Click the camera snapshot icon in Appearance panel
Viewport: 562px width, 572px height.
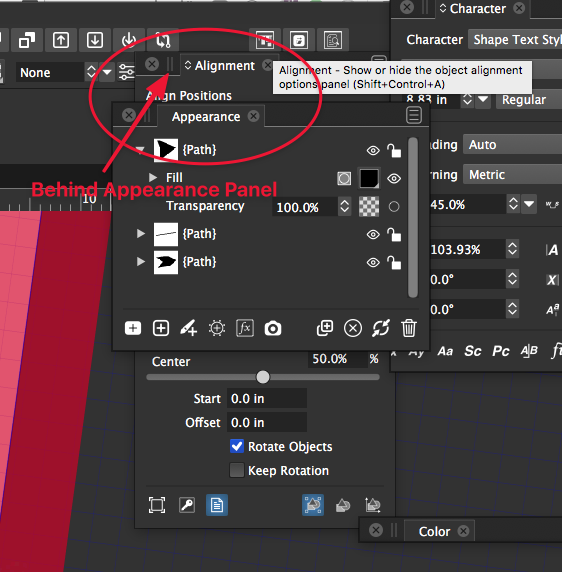[273, 328]
